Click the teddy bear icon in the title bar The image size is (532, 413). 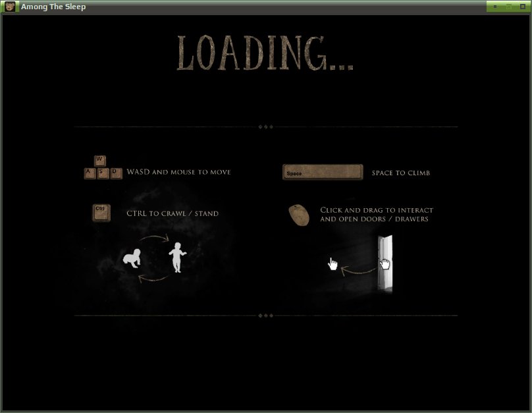coord(10,7)
